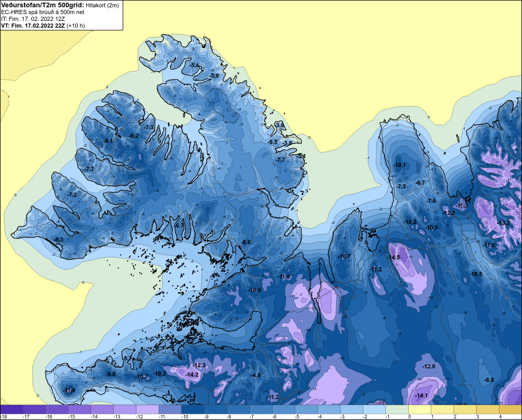
Task: Click the -7.6 temperature label
Action: pyautogui.click(x=431, y=201)
